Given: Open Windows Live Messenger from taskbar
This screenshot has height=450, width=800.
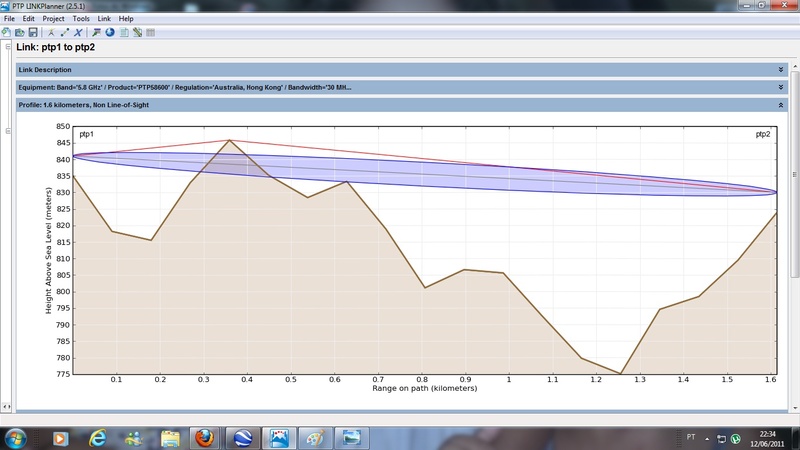Looking at the screenshot, I should [x=134, y=438].
